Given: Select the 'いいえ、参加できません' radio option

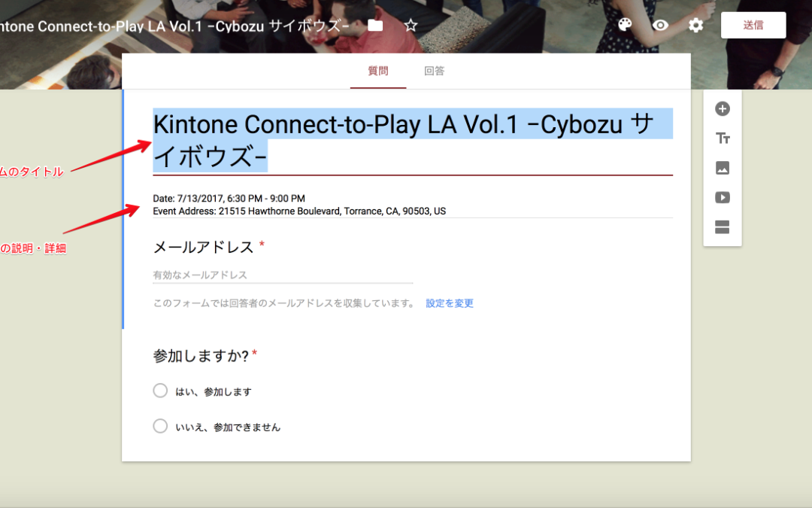Looking at the screenshot, I should (x=160, y=426).
